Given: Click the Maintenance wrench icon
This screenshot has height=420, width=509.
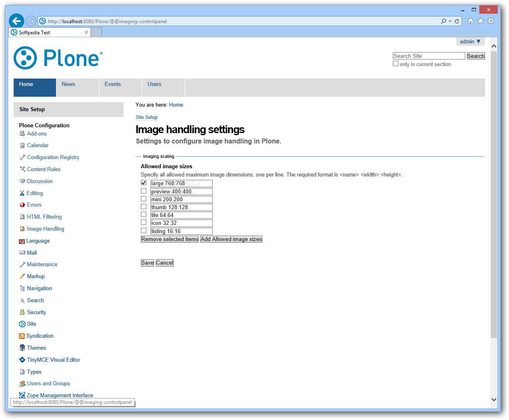Looking at the screenshot, I should tap(22, 265).
